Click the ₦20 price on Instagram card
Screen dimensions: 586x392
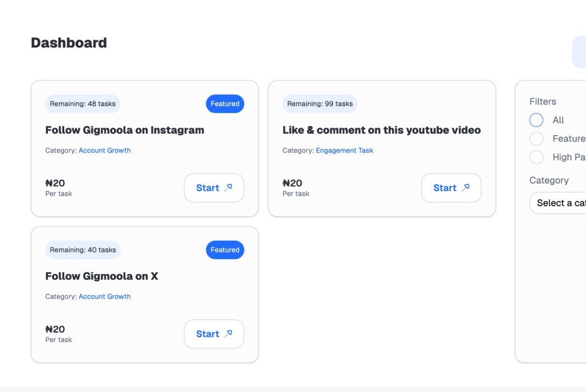pos(55,183)
